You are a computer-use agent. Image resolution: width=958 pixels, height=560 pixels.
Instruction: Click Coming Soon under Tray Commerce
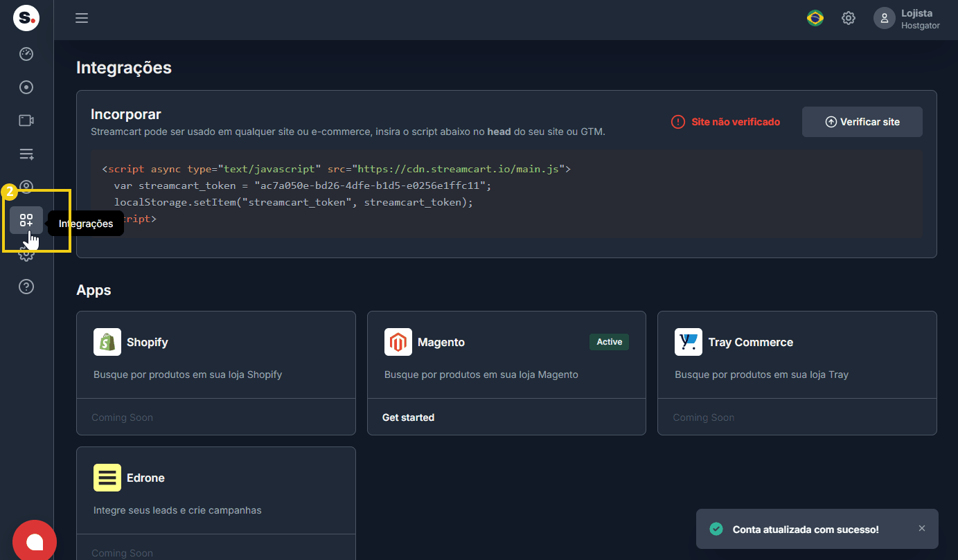pos(704,417)
